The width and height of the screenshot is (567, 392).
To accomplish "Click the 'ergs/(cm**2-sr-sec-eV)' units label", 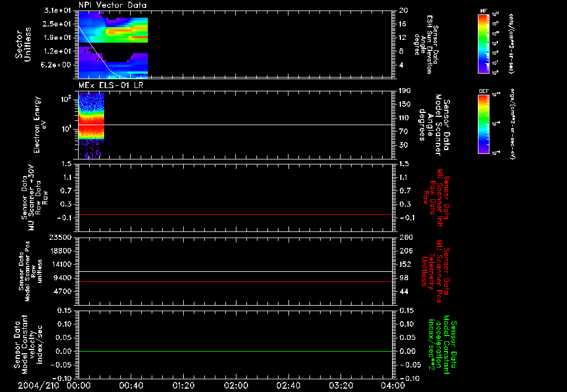I will coord(512,124).
